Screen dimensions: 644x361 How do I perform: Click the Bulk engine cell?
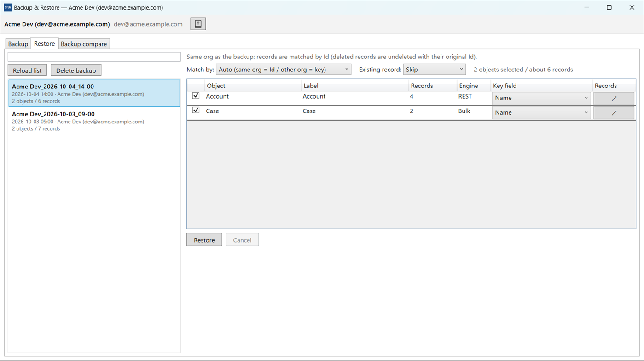[x=464, y=111]
